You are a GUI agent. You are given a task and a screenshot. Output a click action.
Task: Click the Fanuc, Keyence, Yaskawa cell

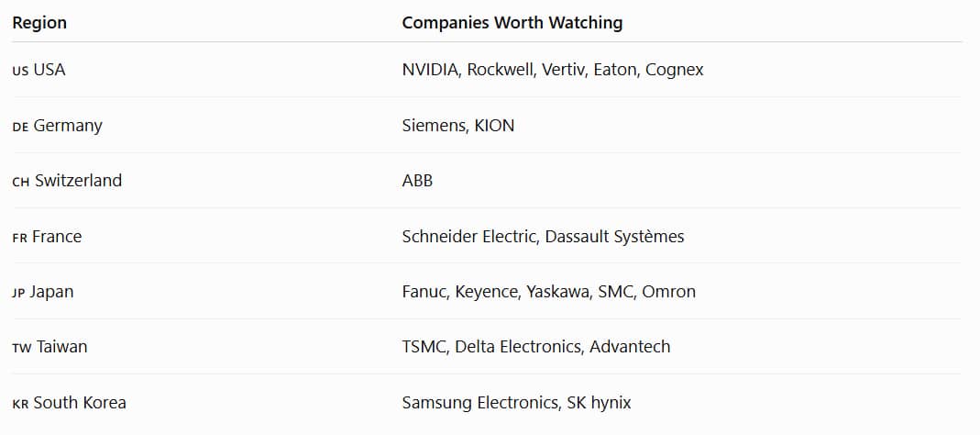(549, 292)
